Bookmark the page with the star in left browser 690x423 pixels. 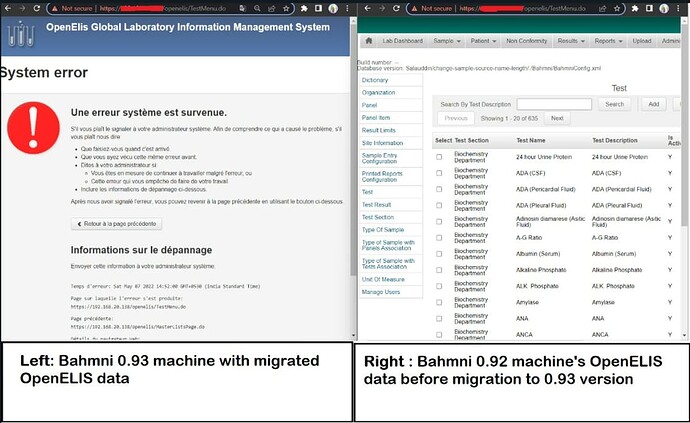pos(286,8)
